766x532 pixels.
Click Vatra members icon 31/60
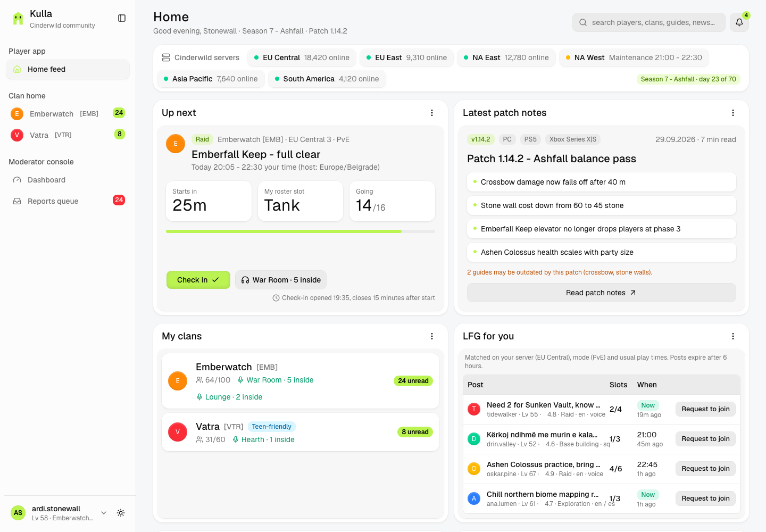pos(199,439)
